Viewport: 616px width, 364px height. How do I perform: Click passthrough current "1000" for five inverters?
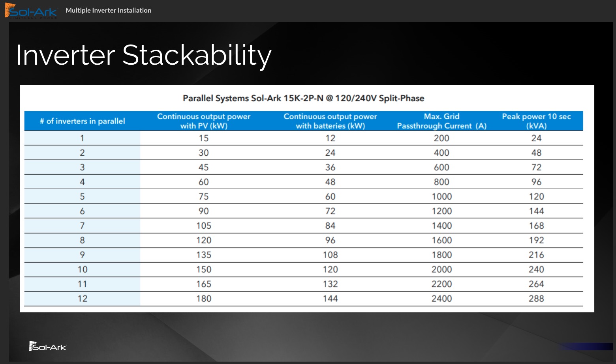441,196
